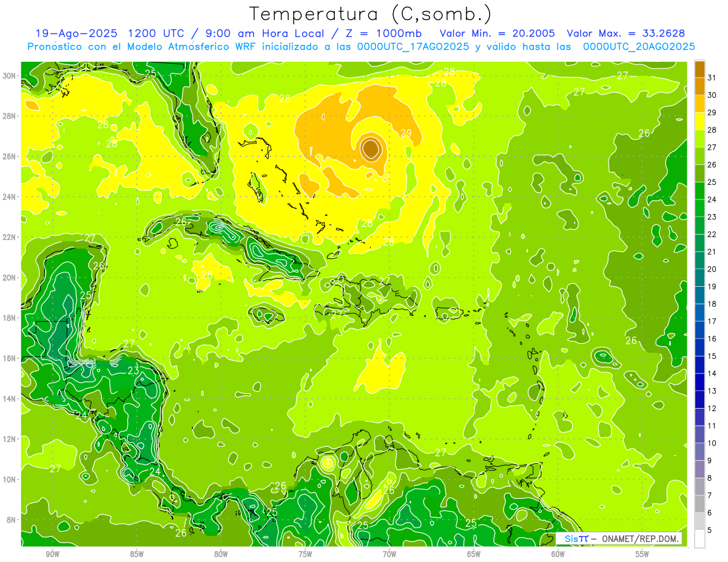Click the '22N' latitude label
This screenshot has width=728, height=562.
click(10, 237)
